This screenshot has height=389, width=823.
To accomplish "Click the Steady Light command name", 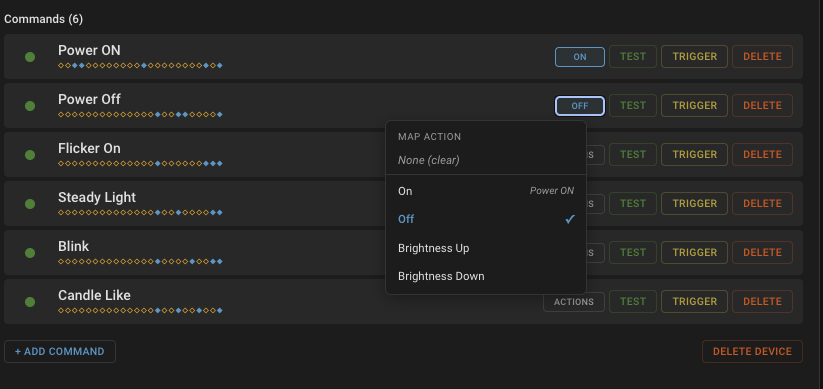I will point(97,197).
